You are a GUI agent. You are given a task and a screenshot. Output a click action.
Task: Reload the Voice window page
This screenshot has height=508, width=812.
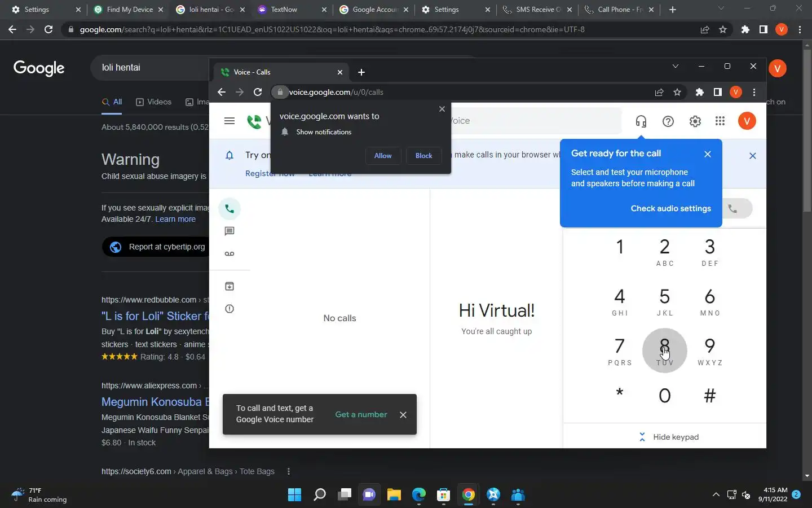click(258, 92)
